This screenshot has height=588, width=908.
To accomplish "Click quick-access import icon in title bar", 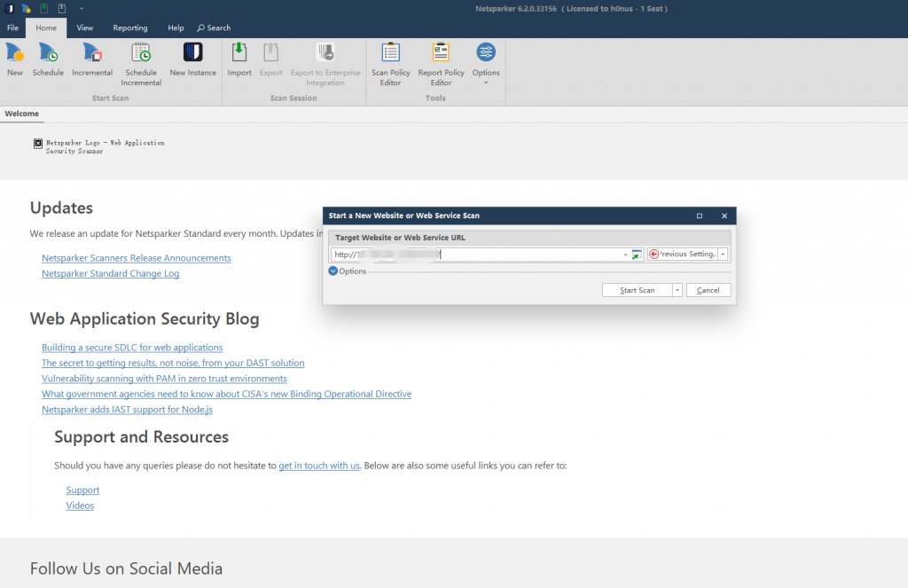I will (x=44, y=9).
